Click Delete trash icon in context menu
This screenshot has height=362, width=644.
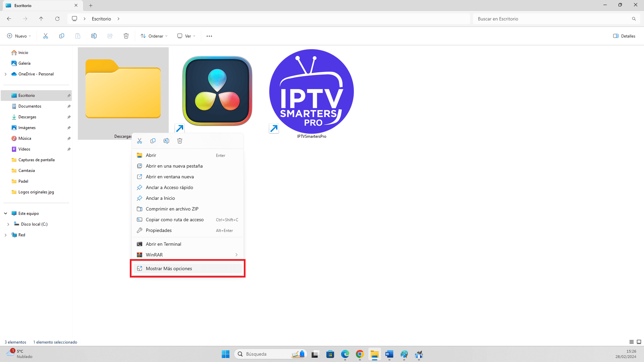(x=180, y=141)
